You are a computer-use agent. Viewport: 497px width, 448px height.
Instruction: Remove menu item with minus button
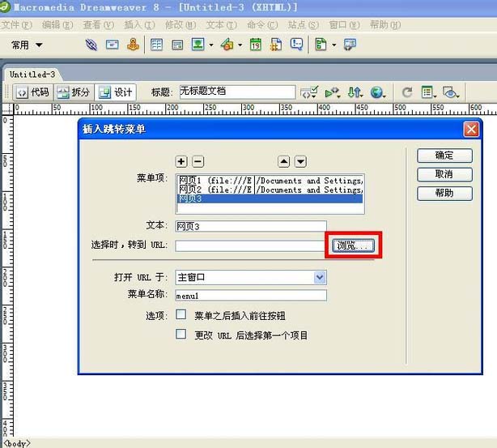tap(198, 161)
